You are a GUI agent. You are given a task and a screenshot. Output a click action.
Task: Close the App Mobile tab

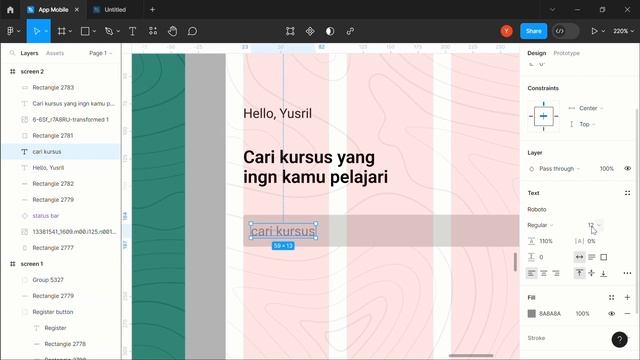77,10
